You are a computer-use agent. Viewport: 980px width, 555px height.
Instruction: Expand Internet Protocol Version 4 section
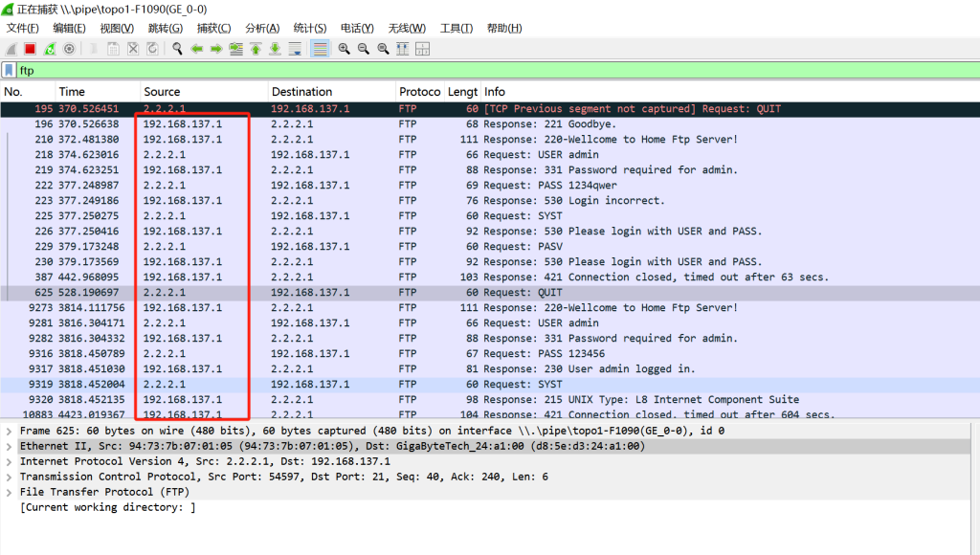coord(9,462)
